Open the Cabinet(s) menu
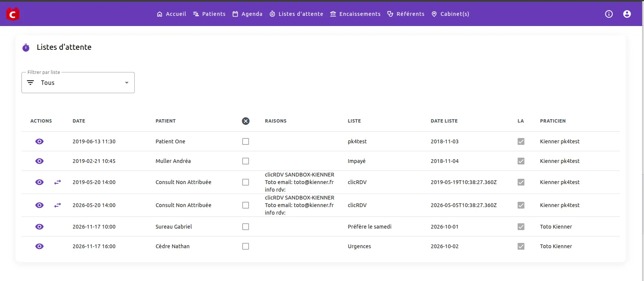This screenshot has width=644, height=281. (x=450, y=14)
